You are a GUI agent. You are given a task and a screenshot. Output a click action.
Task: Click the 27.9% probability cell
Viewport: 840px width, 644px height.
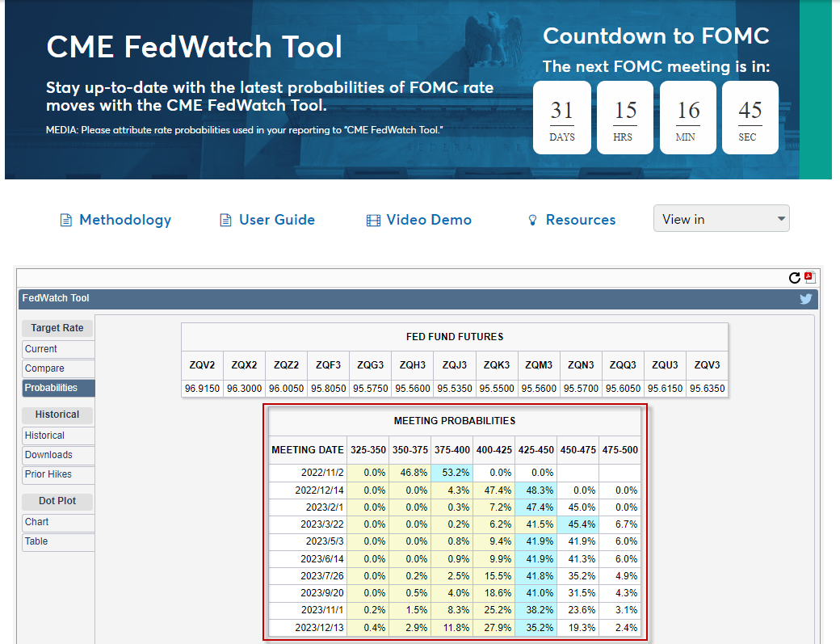(x=494, y=627)
